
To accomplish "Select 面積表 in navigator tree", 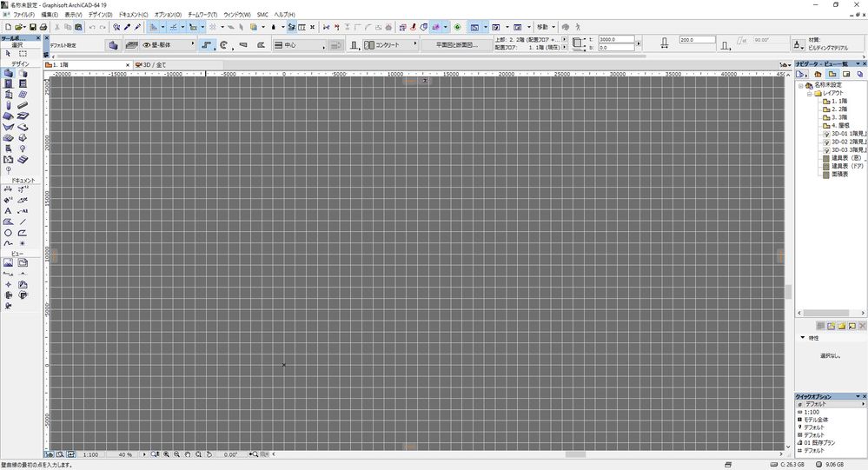I will (839, 175).
